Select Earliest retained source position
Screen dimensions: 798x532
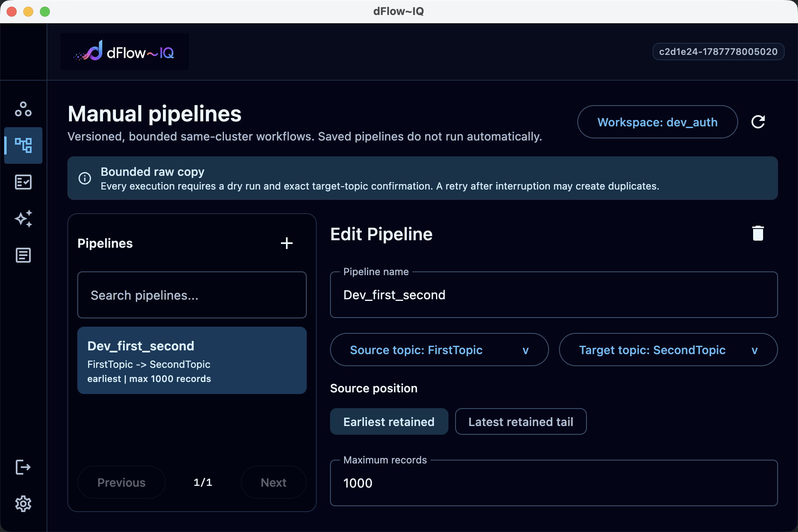pos(389,421)
